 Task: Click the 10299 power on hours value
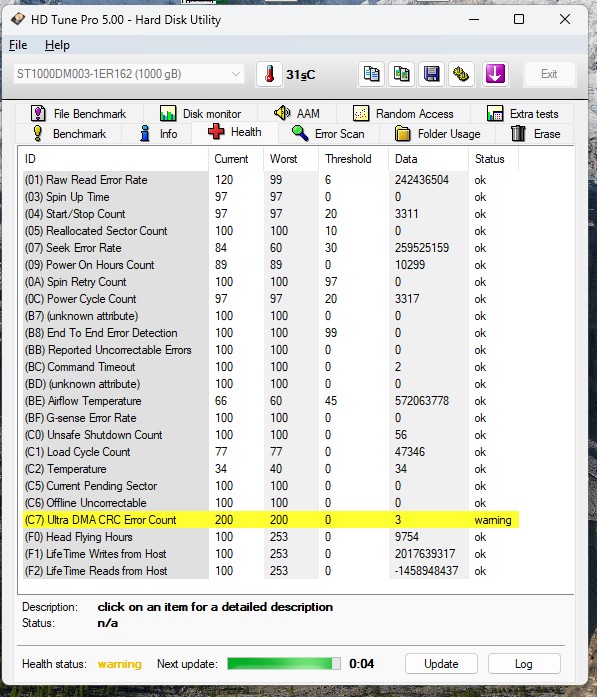click(409, 265)
